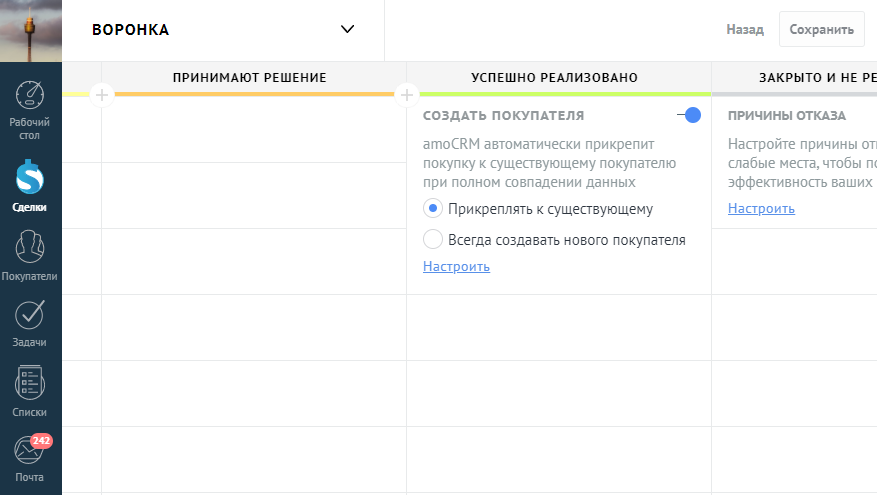The image size is (877, 495).
Task: Click the Успешно реализовано stage header
Action: click(x=554, y=78)
